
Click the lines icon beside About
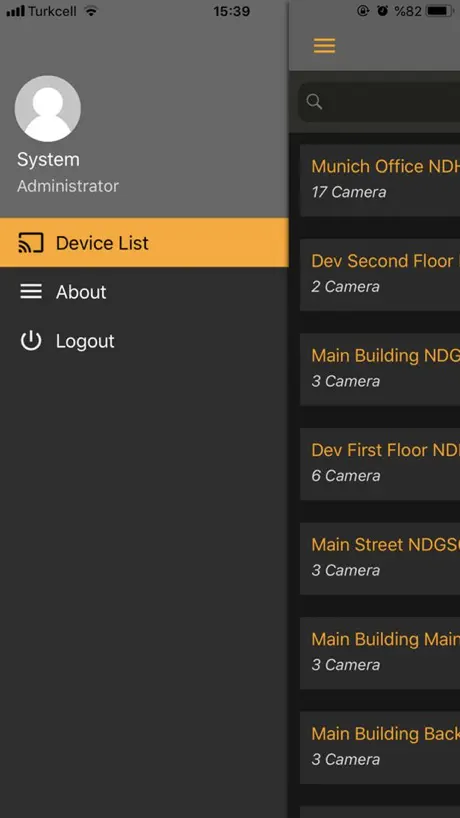click(31, 292)
